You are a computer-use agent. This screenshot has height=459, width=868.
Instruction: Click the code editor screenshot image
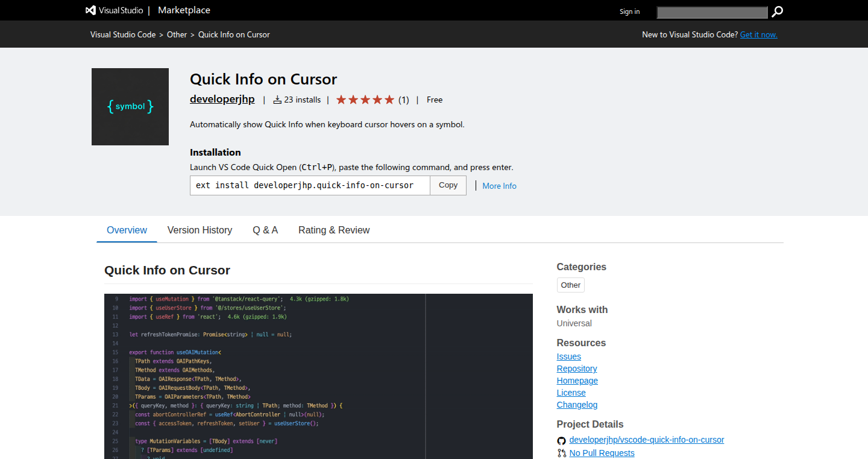click(x=318, y=376)
